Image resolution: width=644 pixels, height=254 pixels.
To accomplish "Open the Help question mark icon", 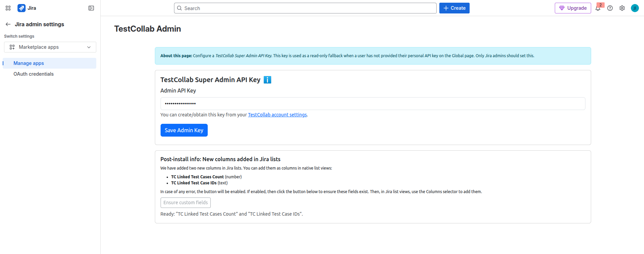I will (x=610, y=8).
